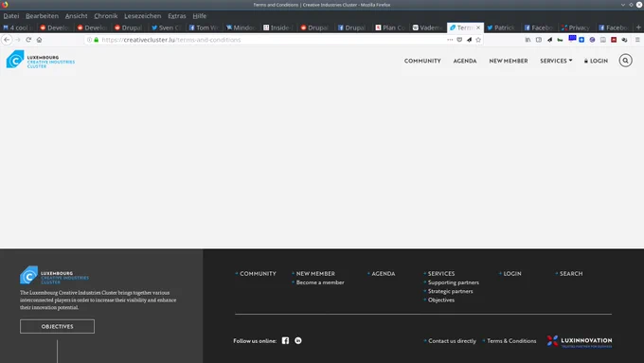Click the Luxinnovation logo in footer

click(579, 341)
